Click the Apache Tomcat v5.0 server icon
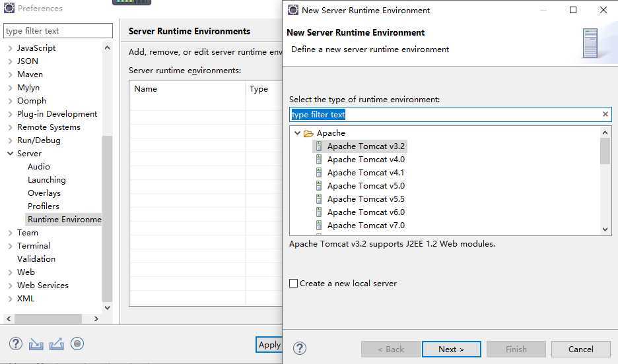 (x=319, y=186)
